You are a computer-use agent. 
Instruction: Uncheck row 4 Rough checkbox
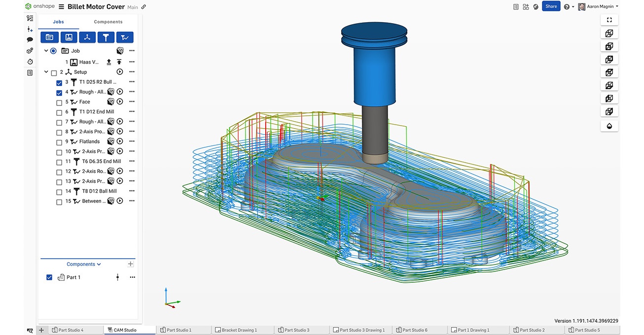click(59, 93)
